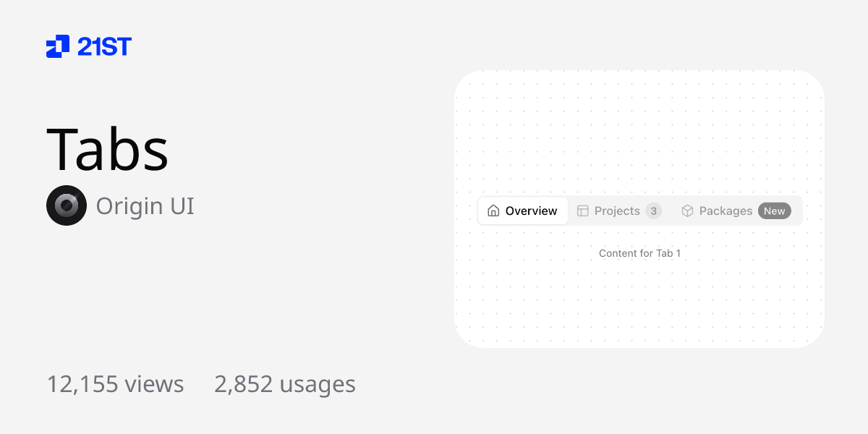The height and width of the screenshot is (434, 868).
Task: Open the Packages tab
Action: (726, 210)
